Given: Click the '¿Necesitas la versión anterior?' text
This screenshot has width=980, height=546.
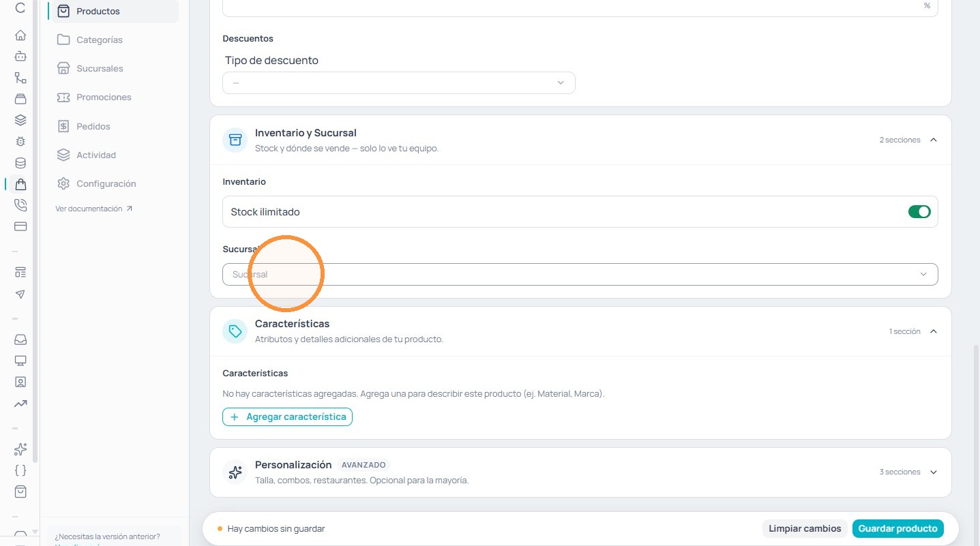Looking at the screenshot, I should (x=108, y=536).
